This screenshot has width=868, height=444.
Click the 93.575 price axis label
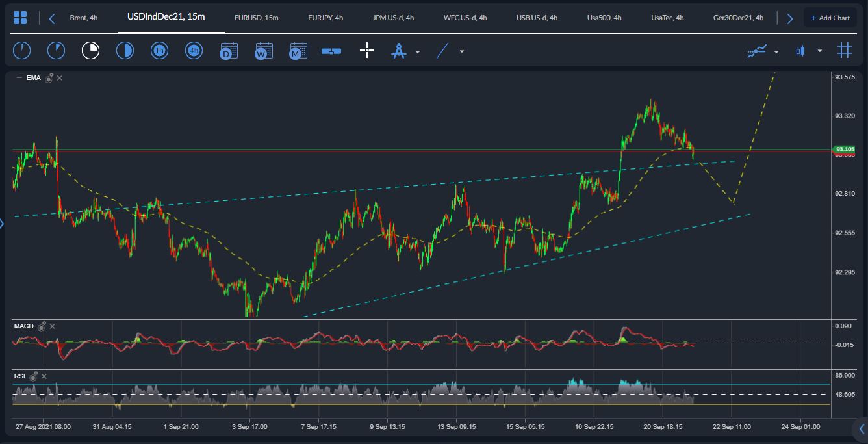pos(845,77)
